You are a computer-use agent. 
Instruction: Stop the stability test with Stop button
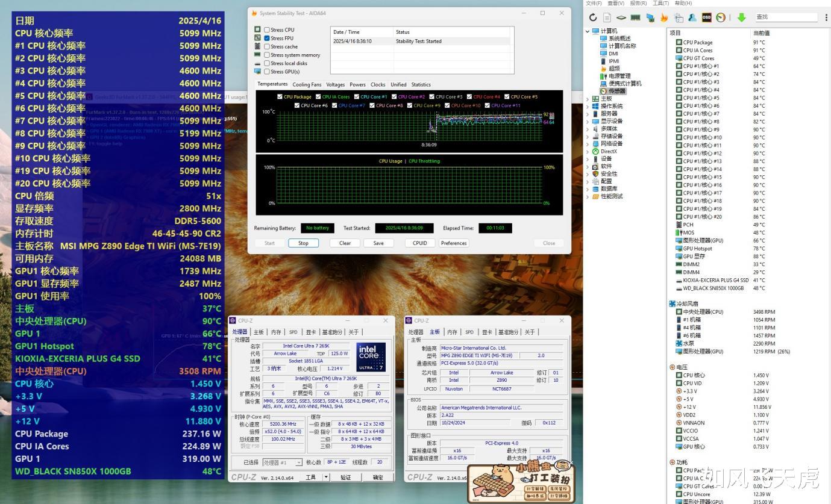[x=303, y=243]
